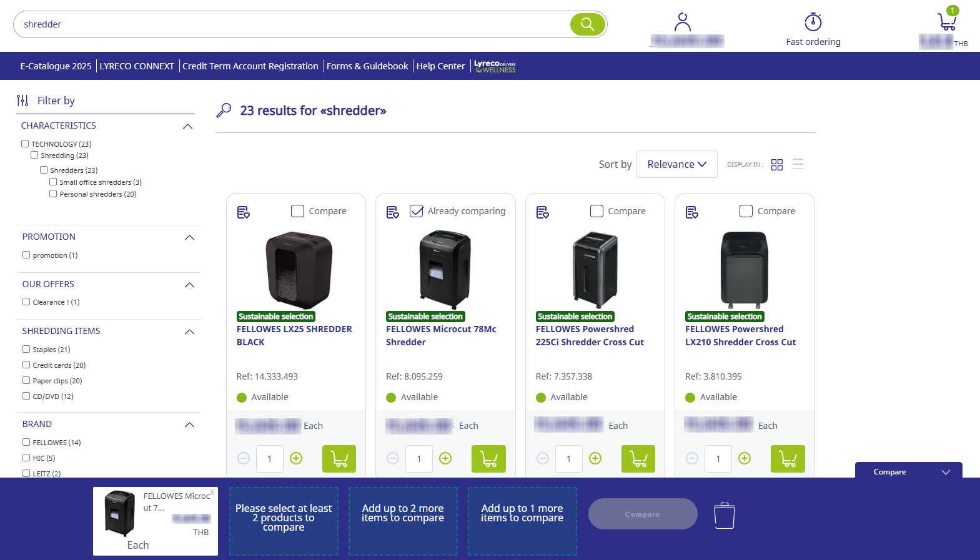Check TECHNOLOGY (23) filter
The height and width of the screenshot is (560, 980).
[25, 144]
